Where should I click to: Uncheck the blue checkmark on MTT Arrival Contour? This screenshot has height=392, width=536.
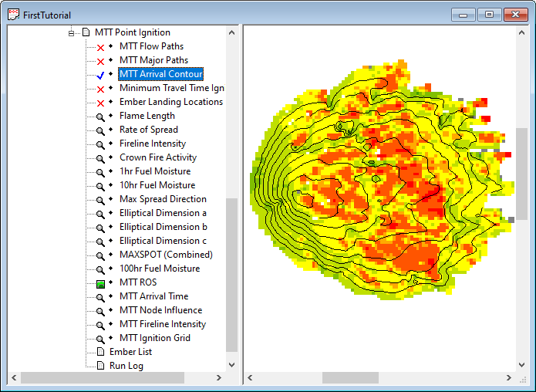(x=100, y=75)
